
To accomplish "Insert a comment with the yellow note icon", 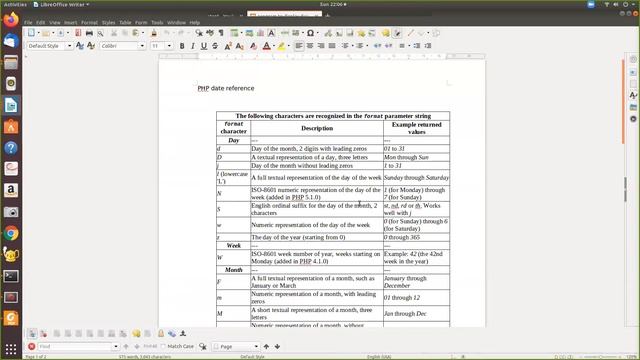I will click(385, 33).
